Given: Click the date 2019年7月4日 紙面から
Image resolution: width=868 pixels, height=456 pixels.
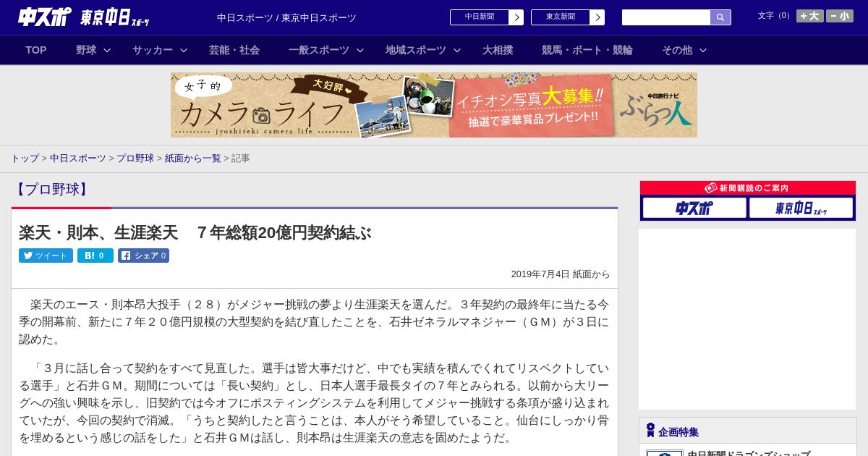Looking at the screenshot, I should point(561,274).
